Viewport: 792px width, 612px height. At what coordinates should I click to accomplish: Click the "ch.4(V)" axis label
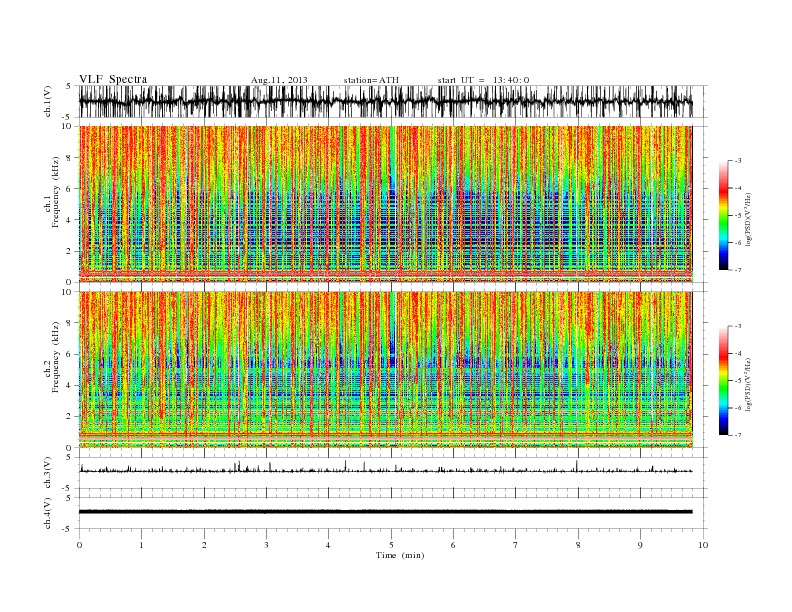[x=48, y=513]
